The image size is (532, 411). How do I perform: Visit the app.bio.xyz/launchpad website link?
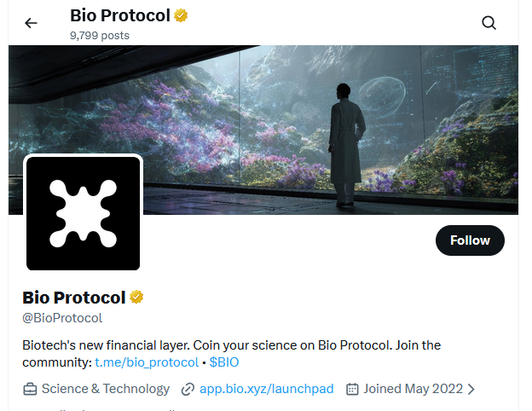266,389
